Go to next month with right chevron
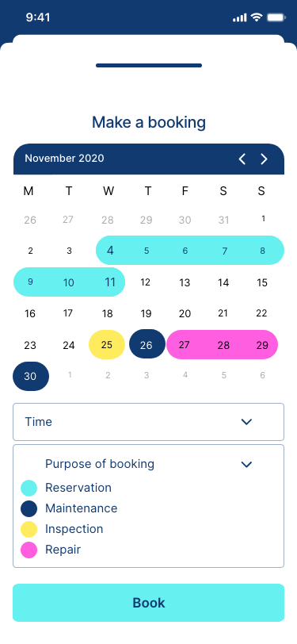Viewport: 297px width, 644px height. click(265, 159)
